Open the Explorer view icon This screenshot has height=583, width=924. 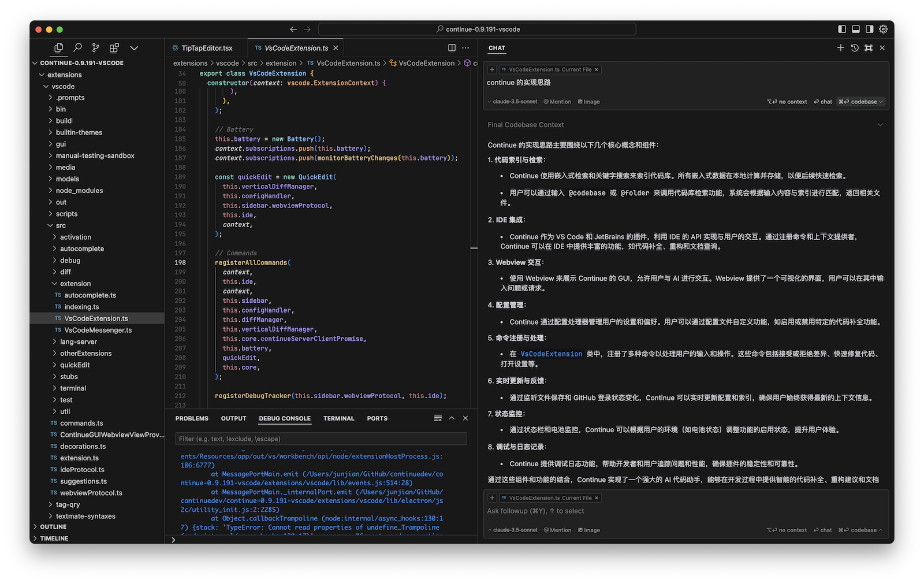[58, 48]
